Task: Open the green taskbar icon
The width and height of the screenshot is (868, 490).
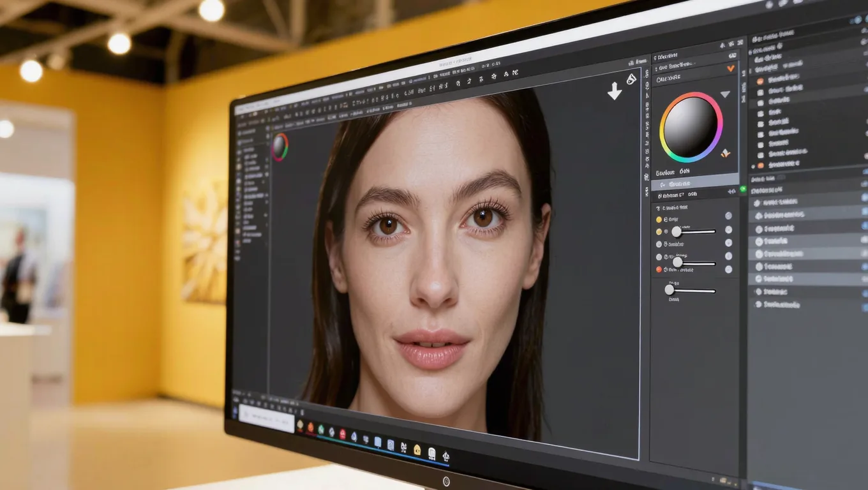Action: (x=322, y=430)
